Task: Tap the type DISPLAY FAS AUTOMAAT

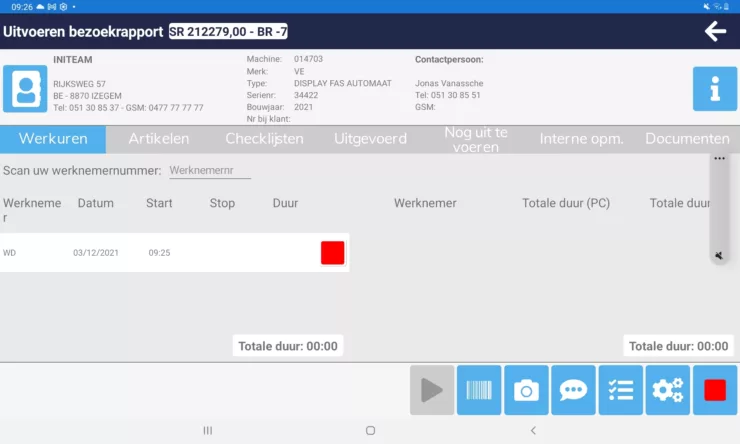Action: [x=343, y=83]
